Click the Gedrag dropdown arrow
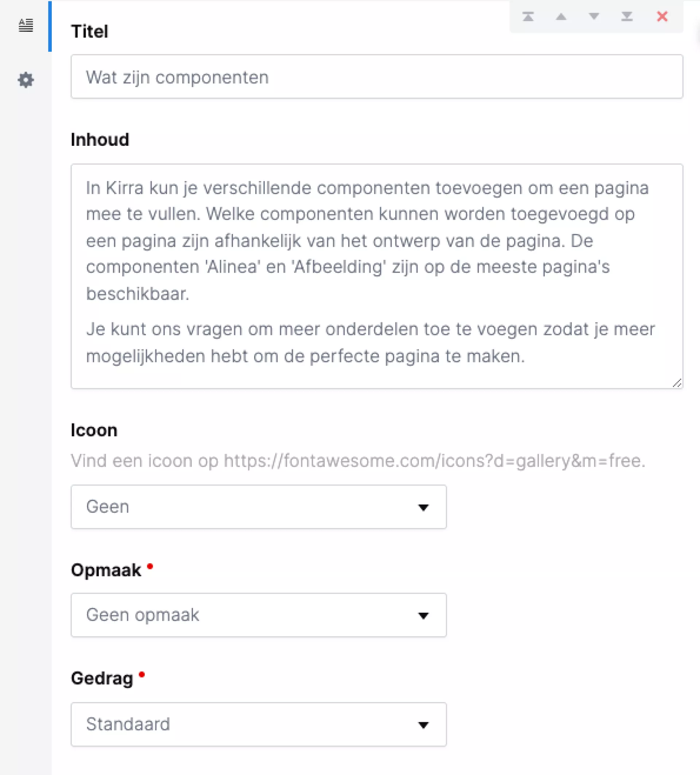The height and width of the screenshot is (775, 700). (423, 725)
